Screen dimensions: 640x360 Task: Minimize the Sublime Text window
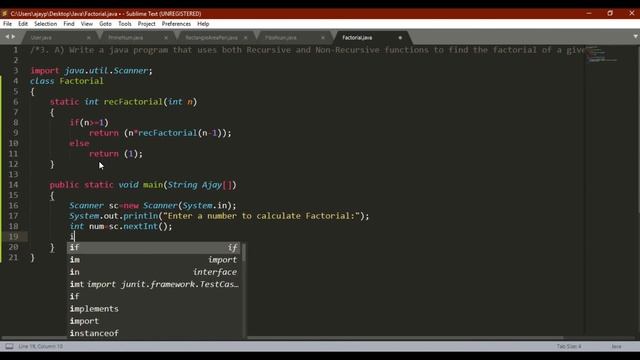[x=589, y=13]
